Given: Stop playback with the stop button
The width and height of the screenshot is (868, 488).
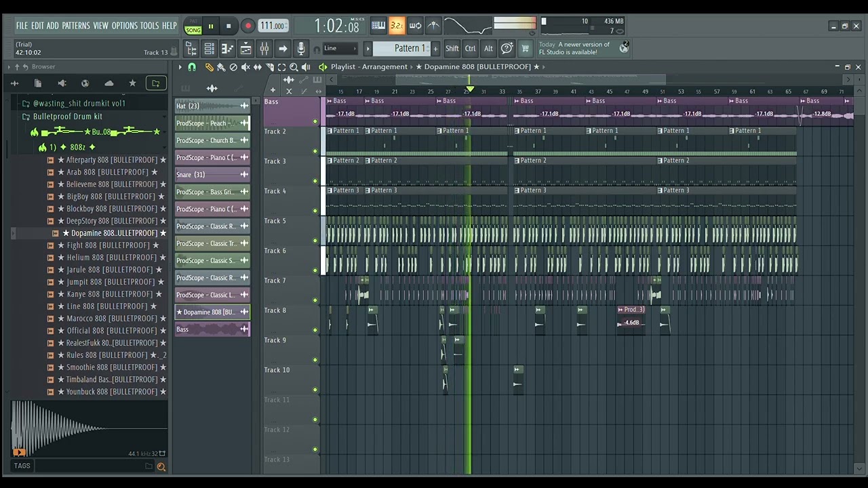Looking at the screenshot, I should pyautogui.click(x=229, y=26).
